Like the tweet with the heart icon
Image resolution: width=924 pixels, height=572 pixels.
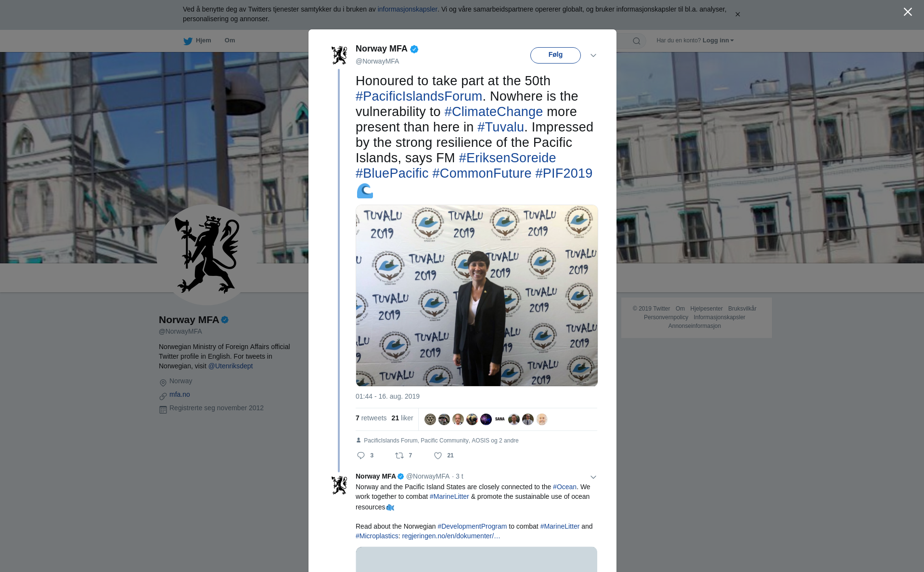pyautogui.click(x=438, y=455)
